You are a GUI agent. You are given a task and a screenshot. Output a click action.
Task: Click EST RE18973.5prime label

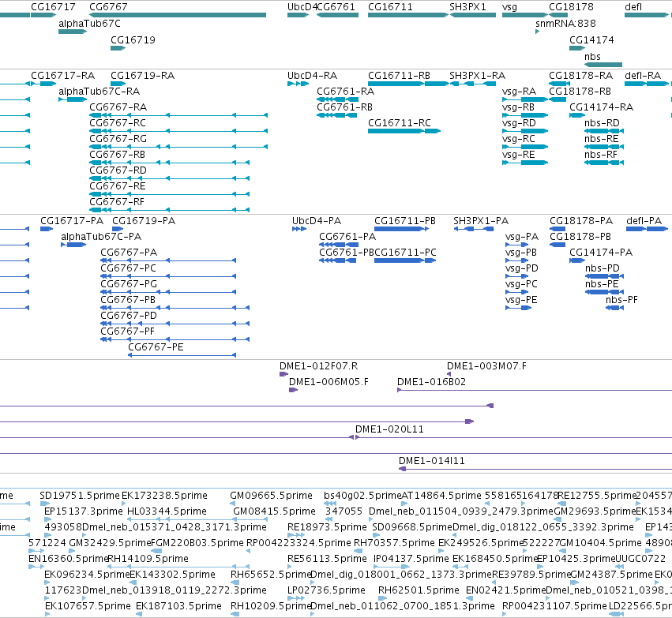point(328,527)
